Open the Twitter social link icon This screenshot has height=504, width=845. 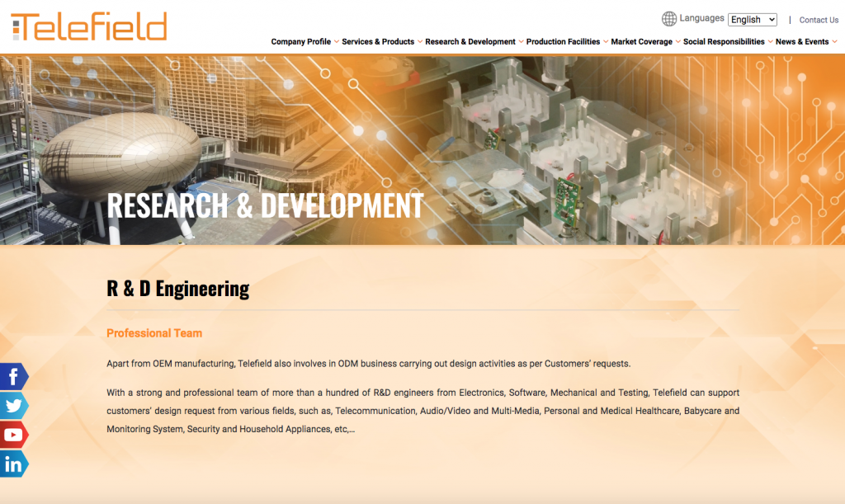[x=14, y=406]
